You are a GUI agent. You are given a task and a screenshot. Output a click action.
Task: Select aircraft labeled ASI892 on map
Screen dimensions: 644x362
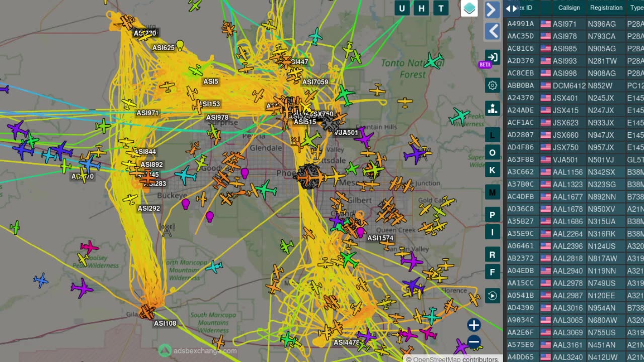click(151, 164)
